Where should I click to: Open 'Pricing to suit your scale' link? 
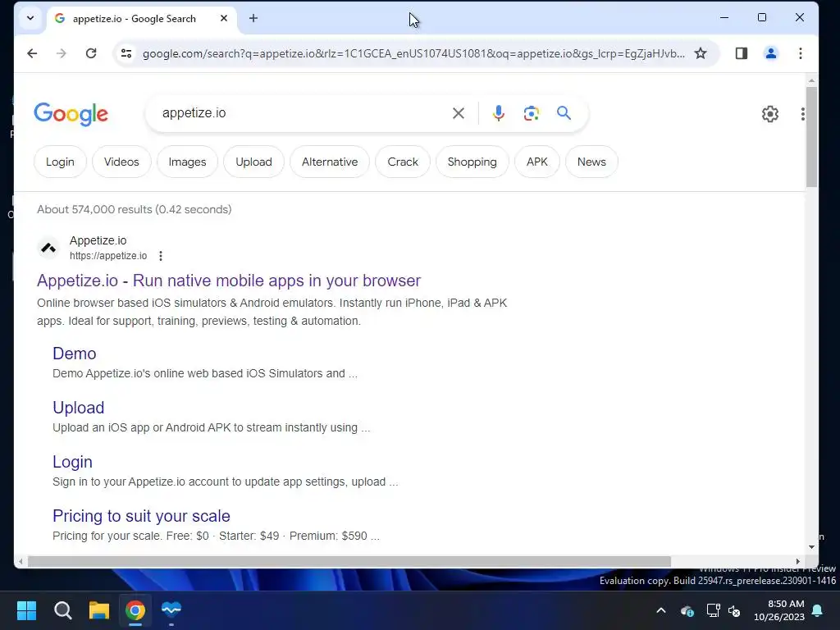pos(141,516)
